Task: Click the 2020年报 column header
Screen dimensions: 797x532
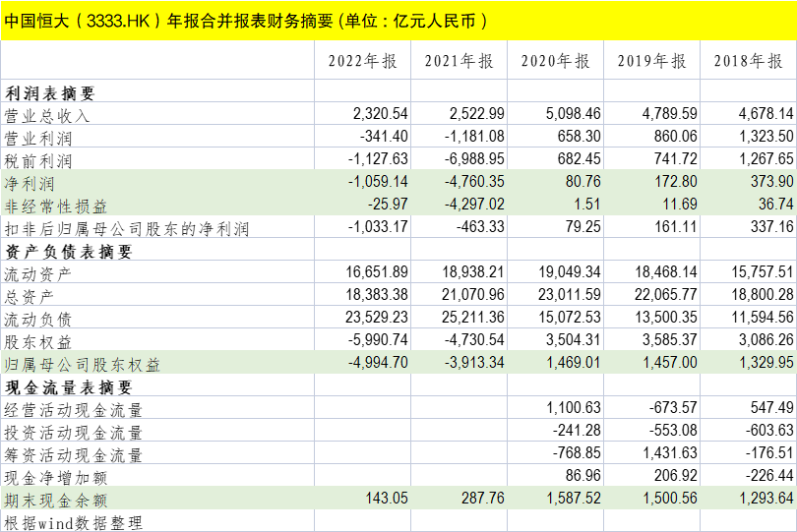Action: [555, 61]
